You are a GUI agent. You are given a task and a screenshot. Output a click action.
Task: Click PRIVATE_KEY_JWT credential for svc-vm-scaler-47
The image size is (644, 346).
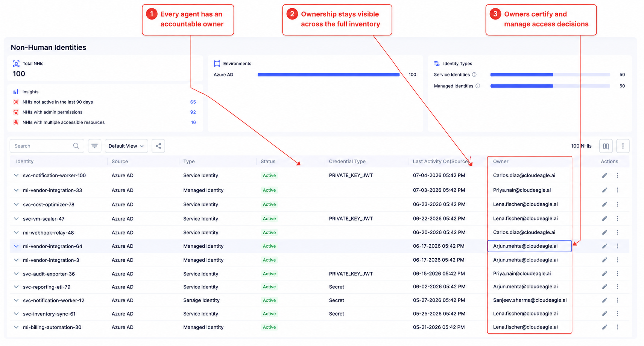point(351,219)
